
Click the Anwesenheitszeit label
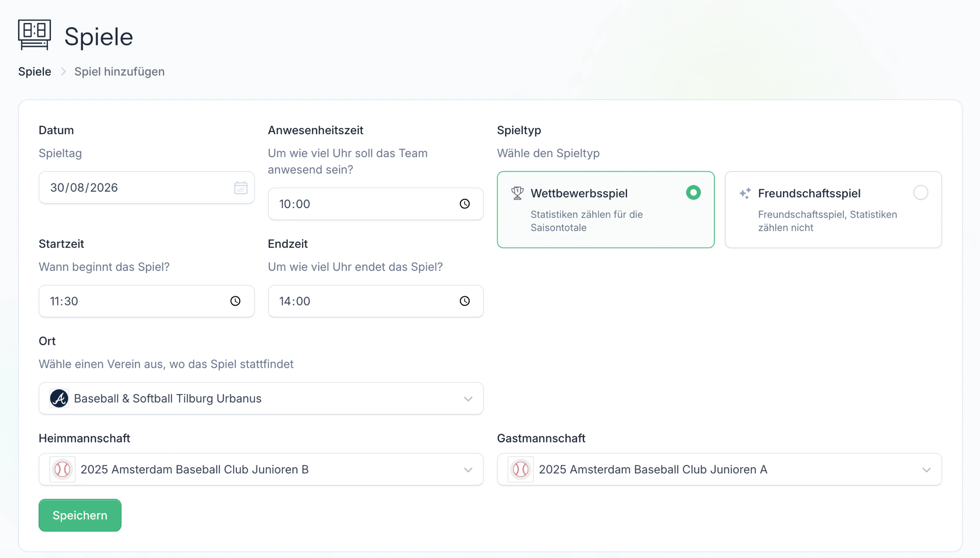point(316,130)
